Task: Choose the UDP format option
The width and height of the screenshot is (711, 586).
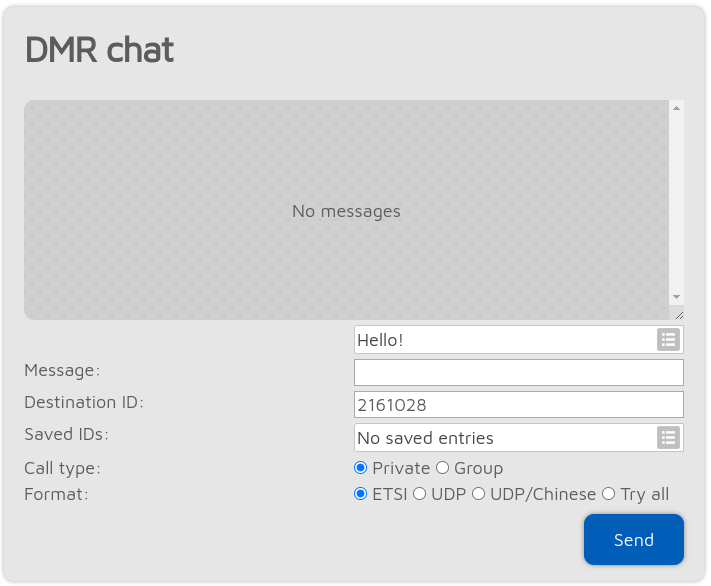Action: (419, 493)
